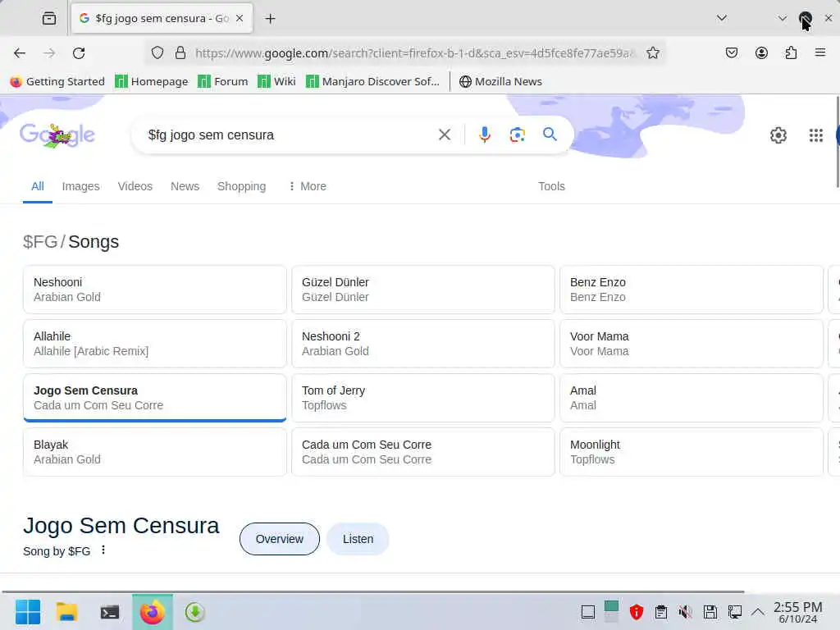840x630 pixels.
Task: Open the taskbar clock showing 2:55 PM
Action: (x=797, y=612)
